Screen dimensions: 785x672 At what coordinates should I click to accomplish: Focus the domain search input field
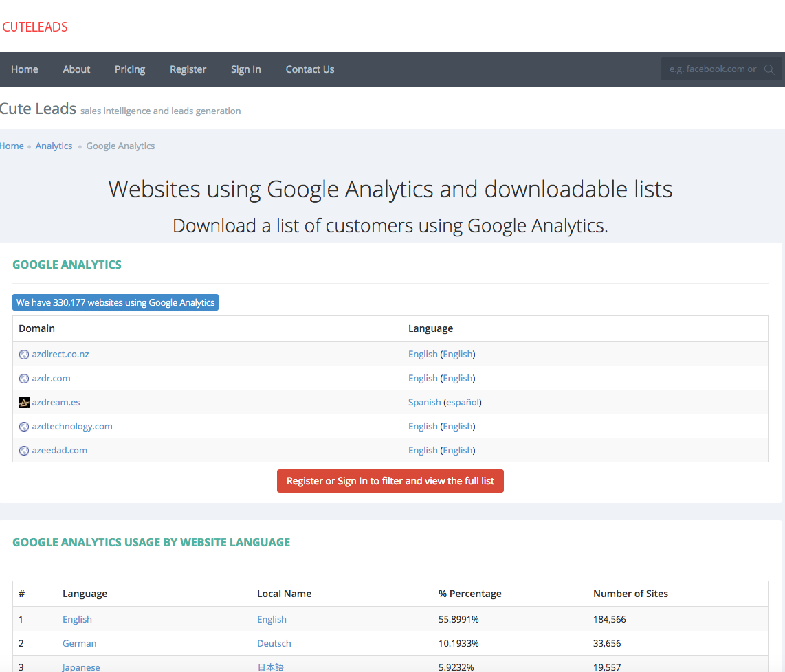tap(711, 69)
